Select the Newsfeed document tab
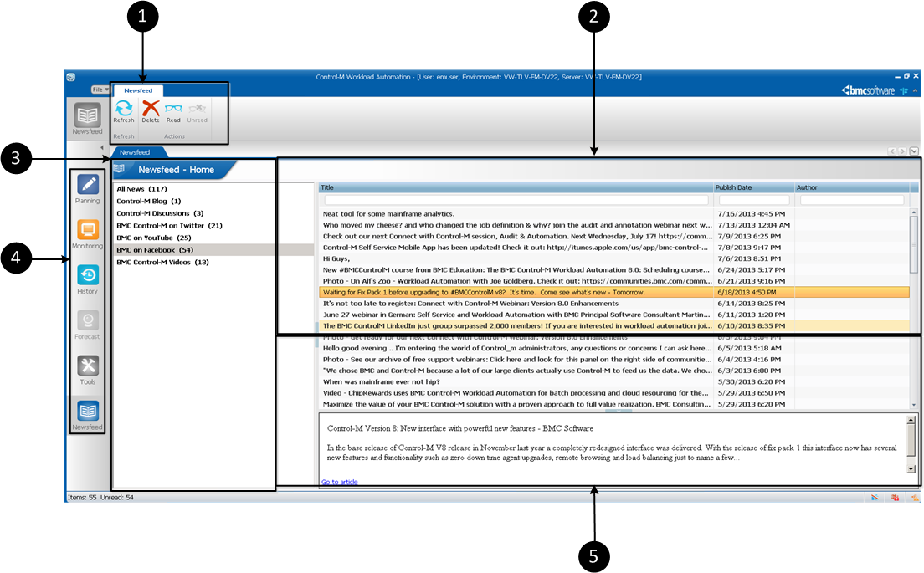The width and height of the screenshot is (924, 573). 134,153
